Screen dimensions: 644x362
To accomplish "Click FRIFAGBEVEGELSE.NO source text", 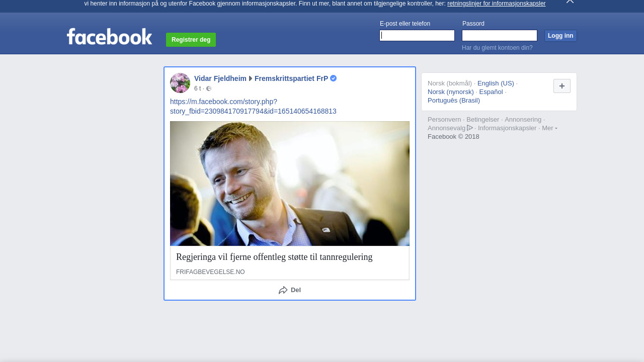I will click(x=210, y=272).
